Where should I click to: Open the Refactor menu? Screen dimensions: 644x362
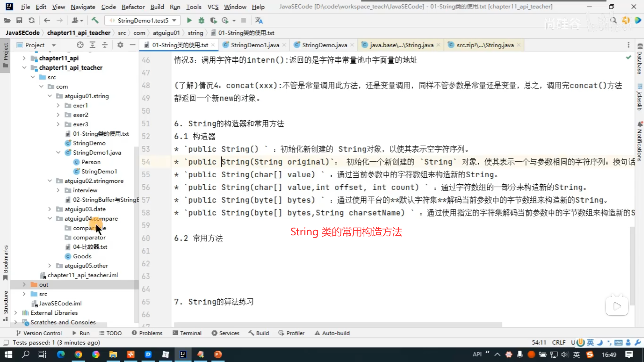133,7
